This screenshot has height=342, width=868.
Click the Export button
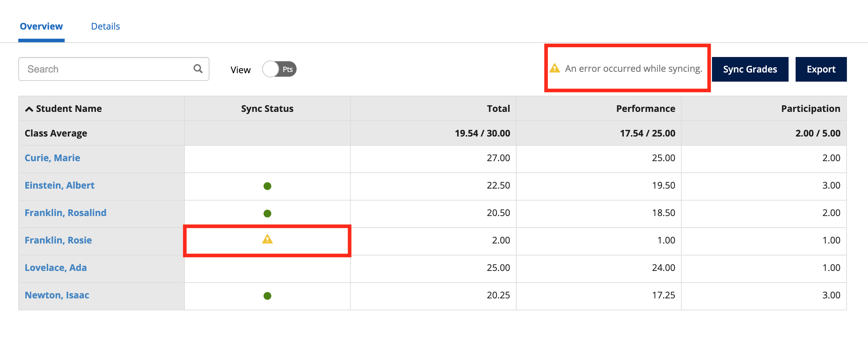821,69
